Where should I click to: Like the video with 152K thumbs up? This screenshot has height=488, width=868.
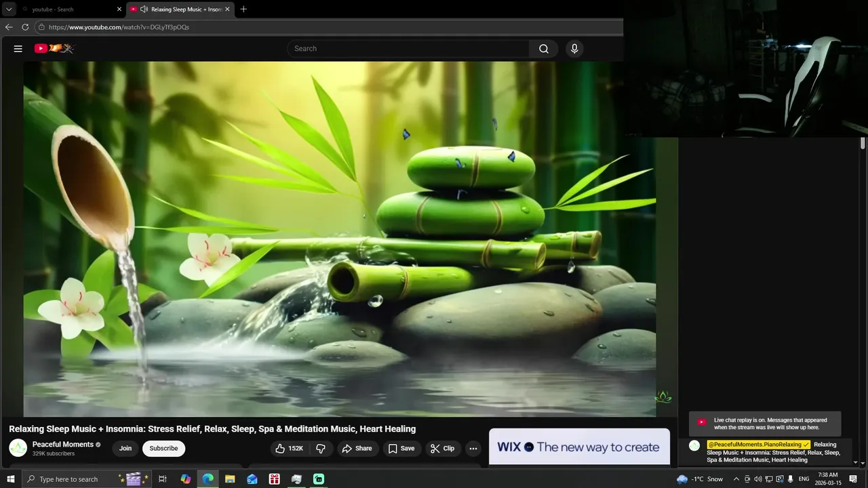[x=289, y=449]
